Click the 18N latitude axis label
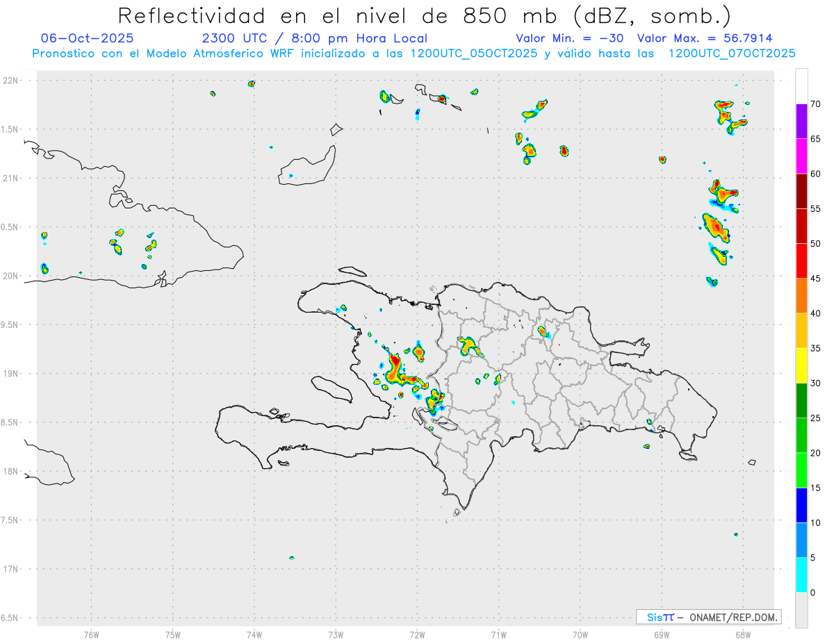834x644 pixels. [12, 471]
